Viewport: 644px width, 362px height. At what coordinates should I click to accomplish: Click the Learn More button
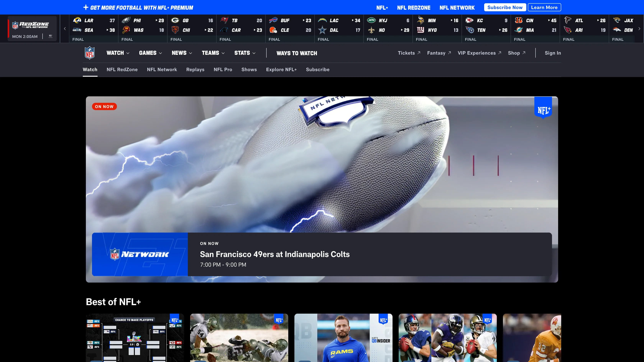click(x=544, y=7)
